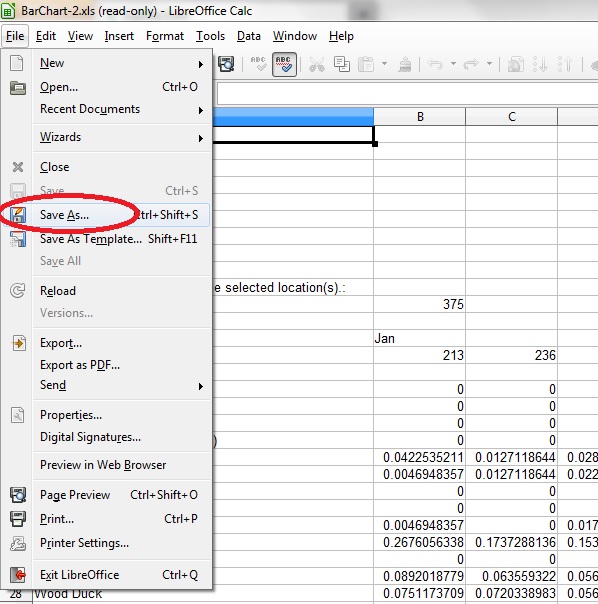
Task: Click the Open folder icon in File menu
Action: point(18,88)
